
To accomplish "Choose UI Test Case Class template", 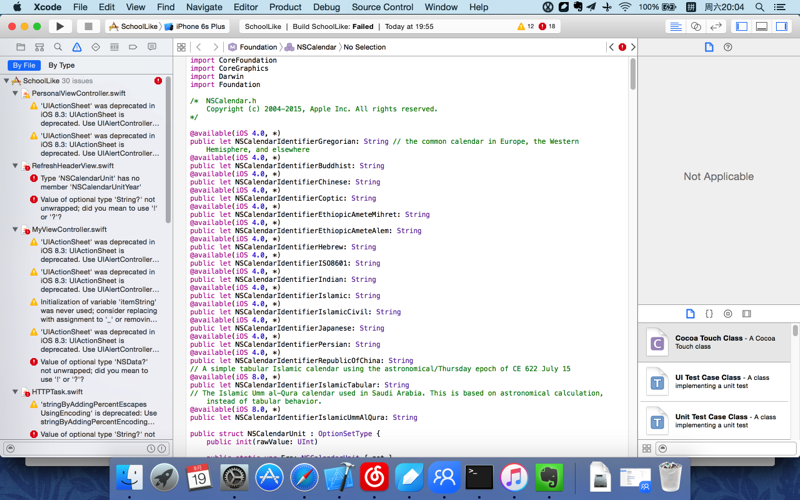I will click(714, 382).
